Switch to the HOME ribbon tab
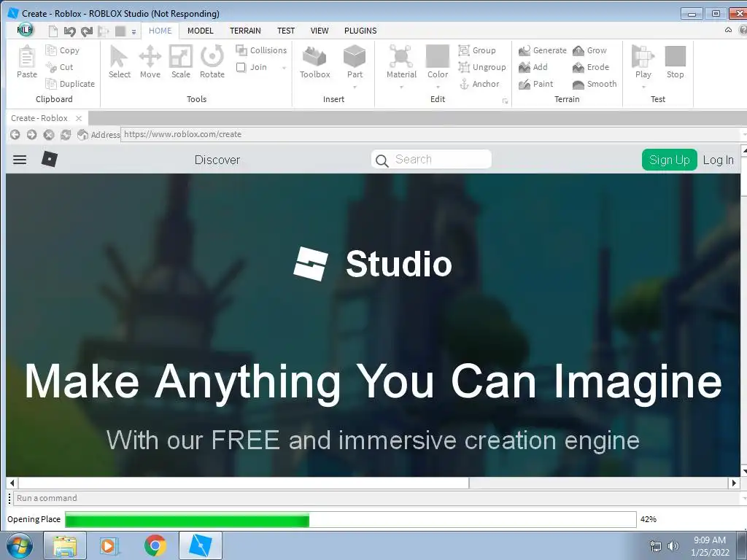The image size is (747, 560). pos(160,31)
